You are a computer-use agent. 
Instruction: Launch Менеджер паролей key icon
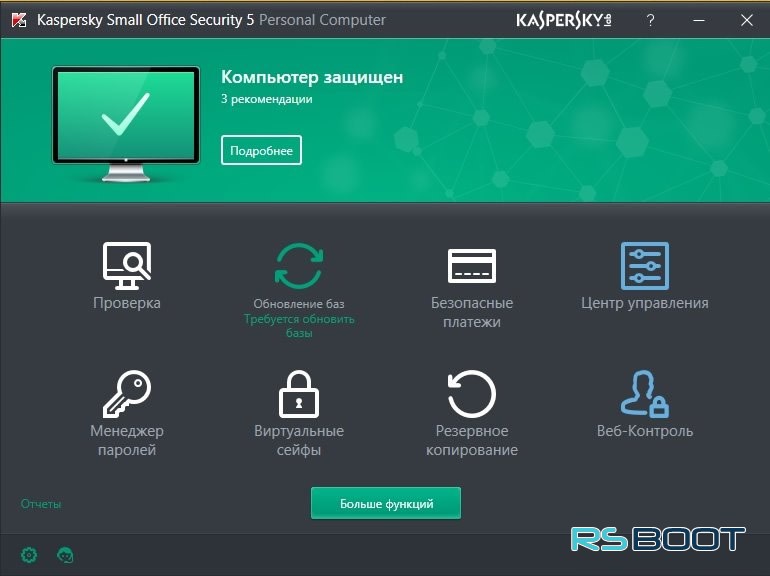(127, 394)
